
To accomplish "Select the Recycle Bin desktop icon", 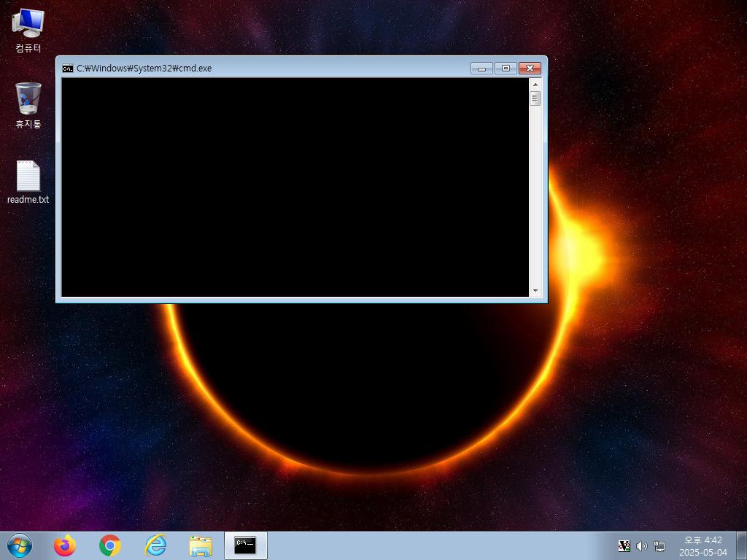I will [28, 106].
